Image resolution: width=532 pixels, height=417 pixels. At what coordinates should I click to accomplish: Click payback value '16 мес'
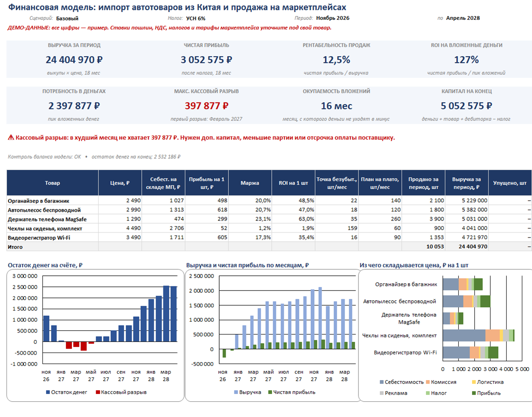coord(336,106)
